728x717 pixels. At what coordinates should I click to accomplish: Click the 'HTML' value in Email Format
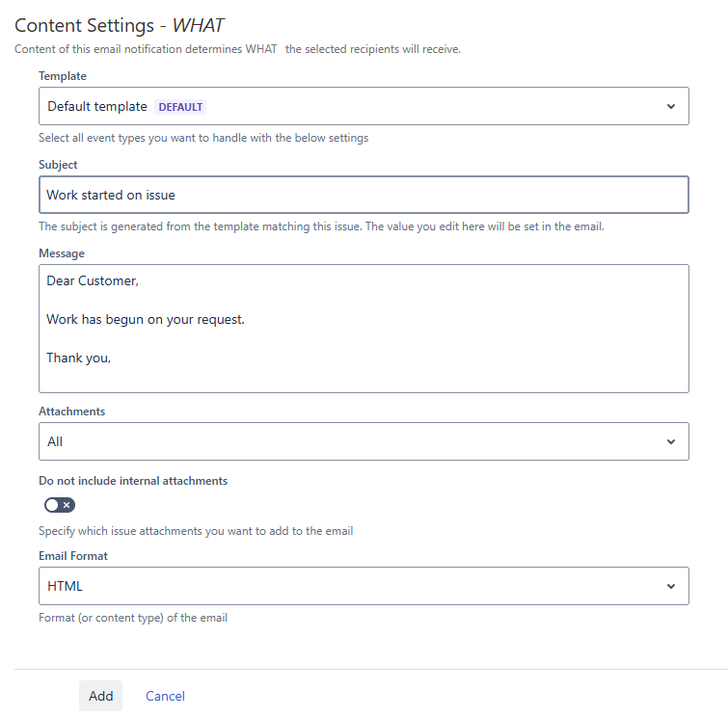pos(66,586)
